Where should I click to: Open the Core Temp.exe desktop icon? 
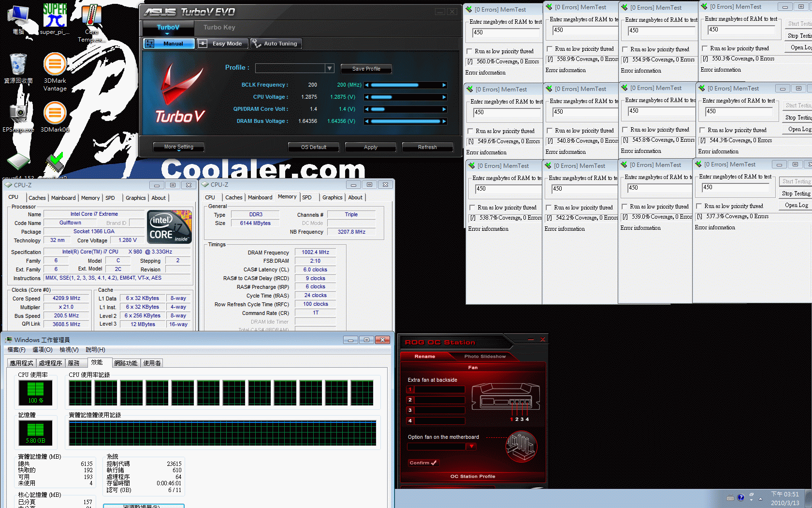click(x=91, y=23)
